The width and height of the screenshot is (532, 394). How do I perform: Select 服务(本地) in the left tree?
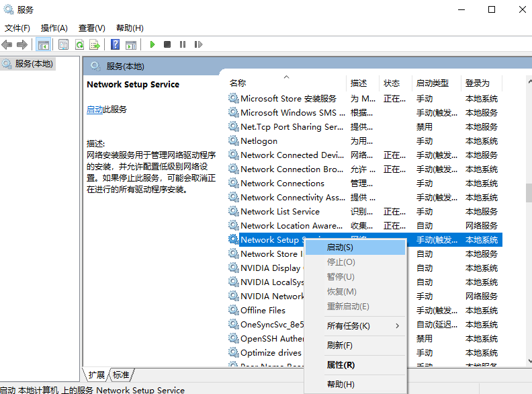point(34,64)
